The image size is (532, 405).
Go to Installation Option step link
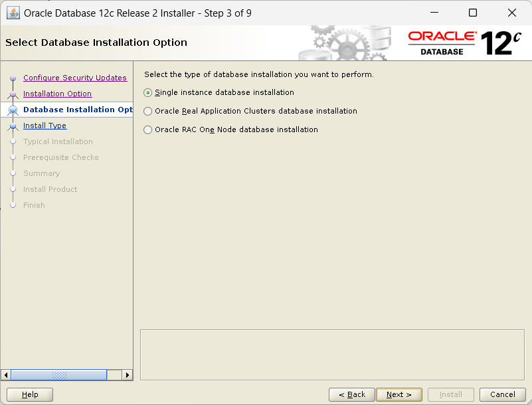pos(57,94)
